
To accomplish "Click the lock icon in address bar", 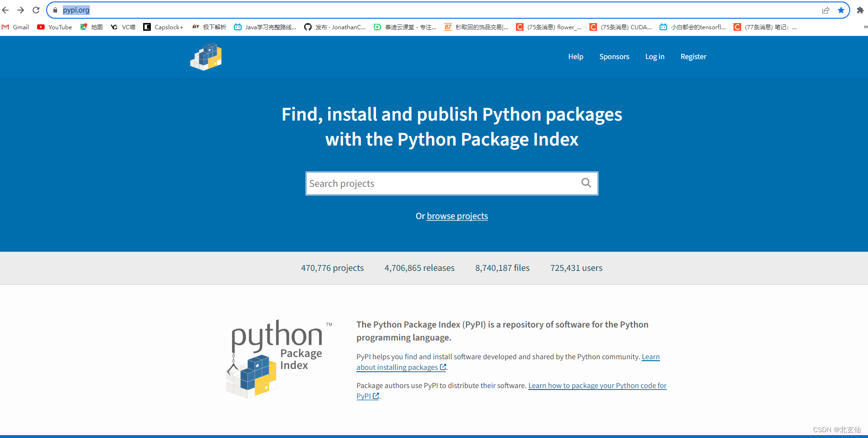I will (55, 10).
